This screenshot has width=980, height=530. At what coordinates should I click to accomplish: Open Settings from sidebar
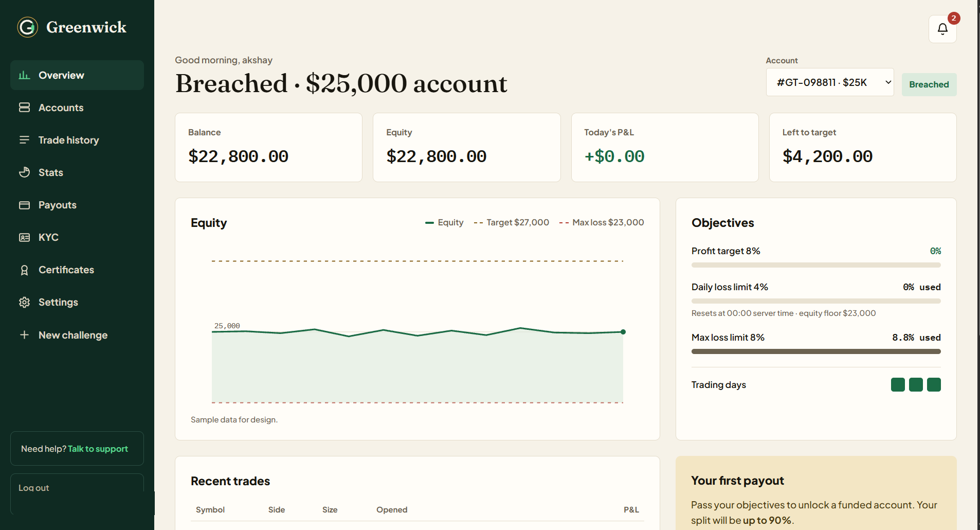point(77,302)
